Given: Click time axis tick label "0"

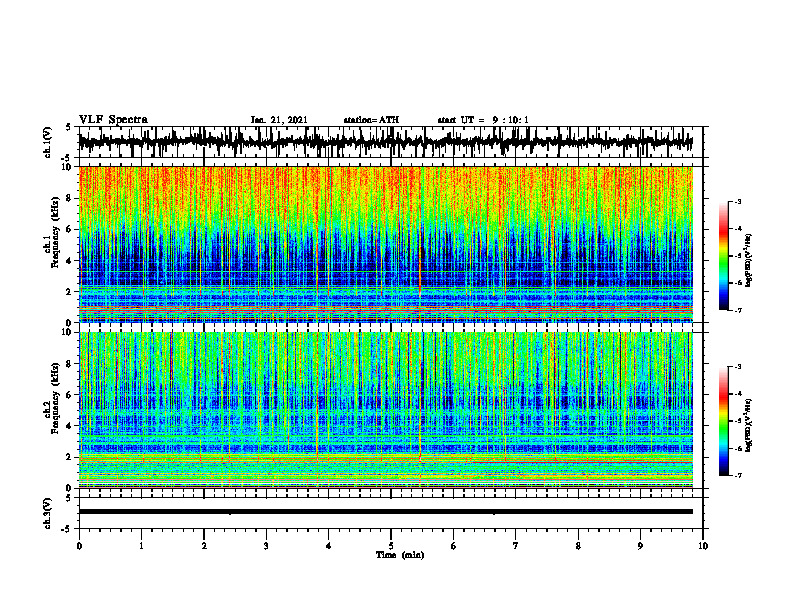Looking at the screenshot, I should pyautogui.click(x=79, y=546).
